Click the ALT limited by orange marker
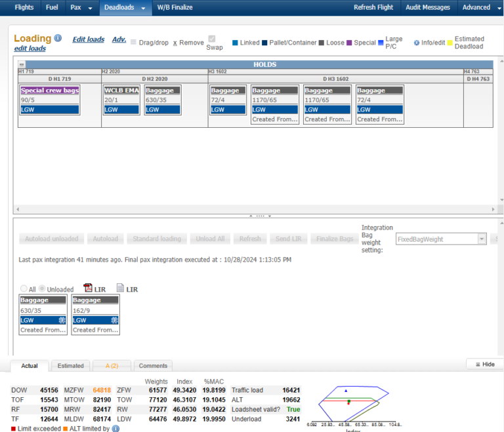This screenshot has width=504, height=432. [65, 429]
